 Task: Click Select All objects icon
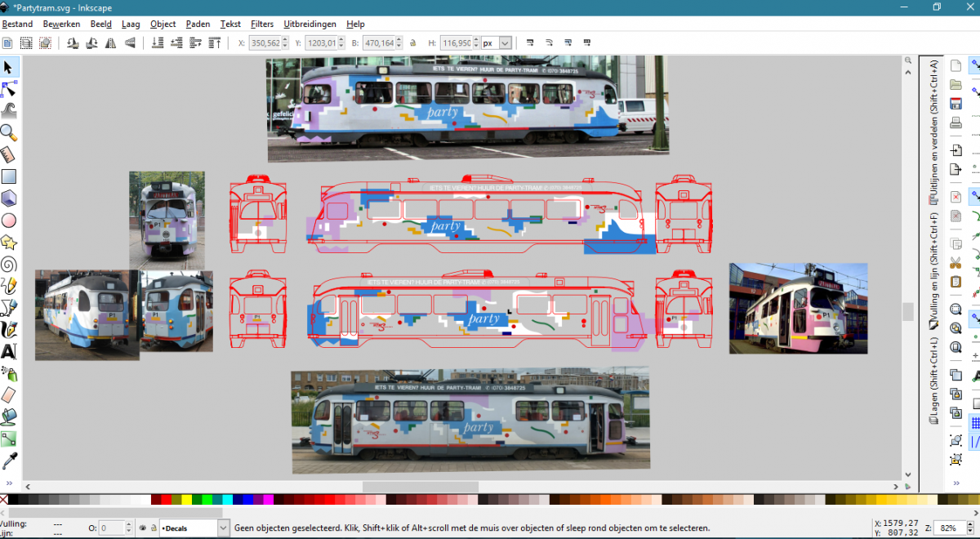tap(7, 42)
